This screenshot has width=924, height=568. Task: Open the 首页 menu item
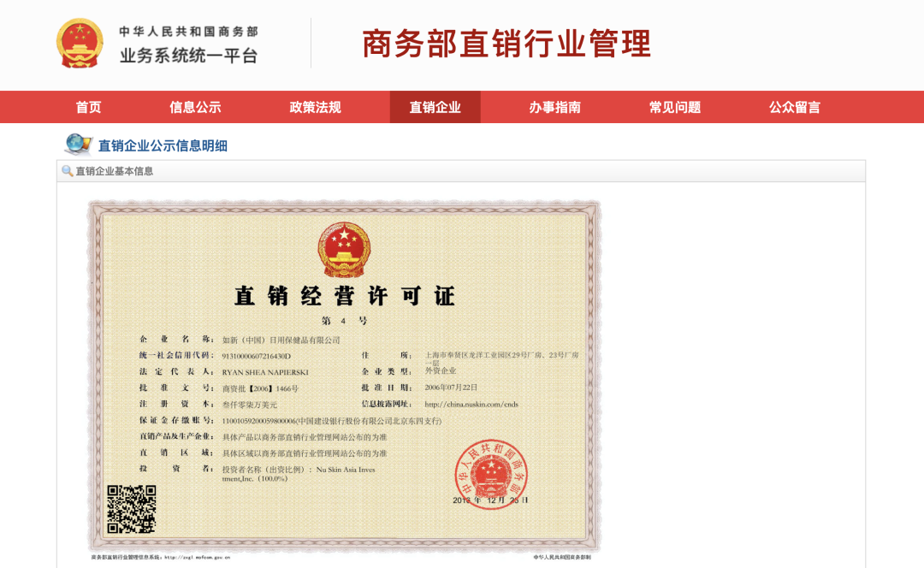click(88, 107)
